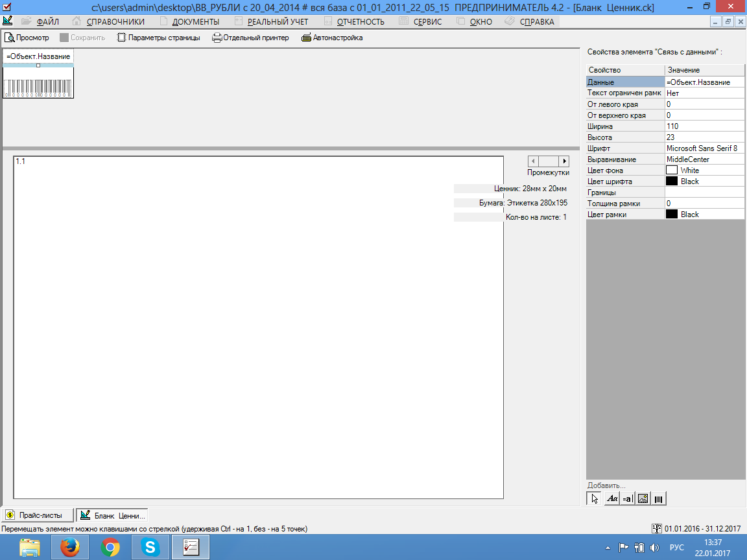The height and width of the screenshot is (560, 747).
Task: Edit the Границы value cell
Action: click(x=704, y=192)
